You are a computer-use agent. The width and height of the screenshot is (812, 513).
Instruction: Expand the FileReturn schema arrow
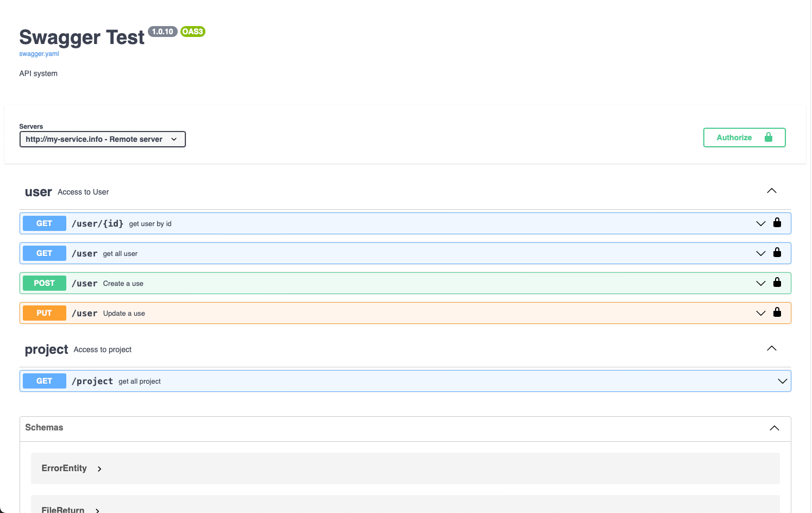pos(97,510)
